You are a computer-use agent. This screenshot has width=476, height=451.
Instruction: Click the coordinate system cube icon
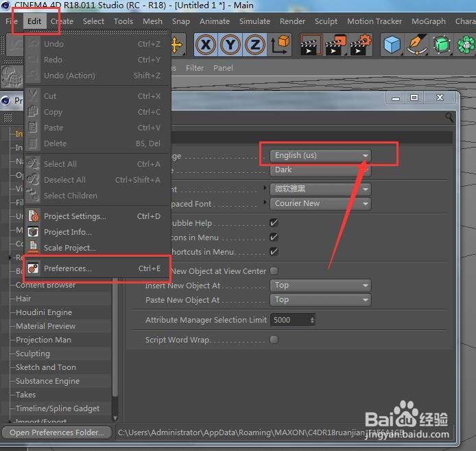tap(281, 45)
